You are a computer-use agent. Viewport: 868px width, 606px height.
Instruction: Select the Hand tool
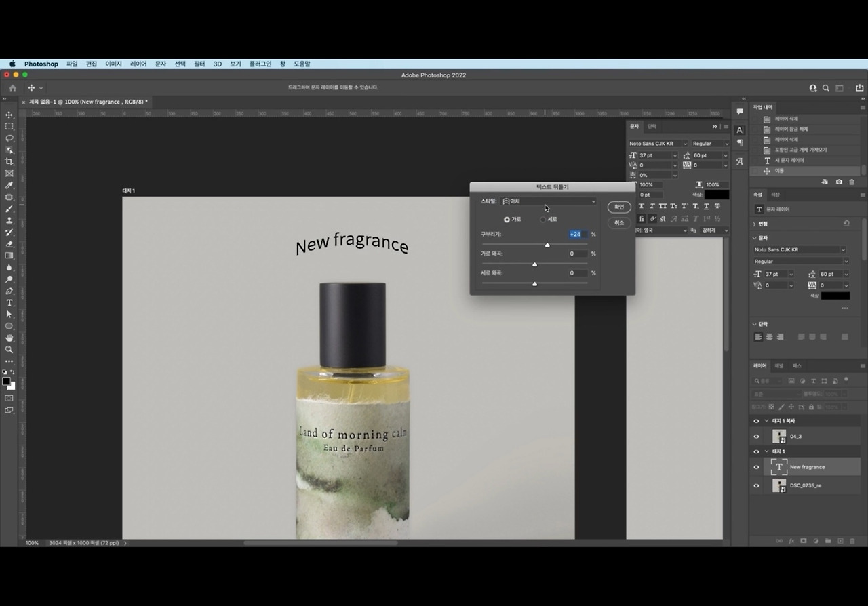9,338
